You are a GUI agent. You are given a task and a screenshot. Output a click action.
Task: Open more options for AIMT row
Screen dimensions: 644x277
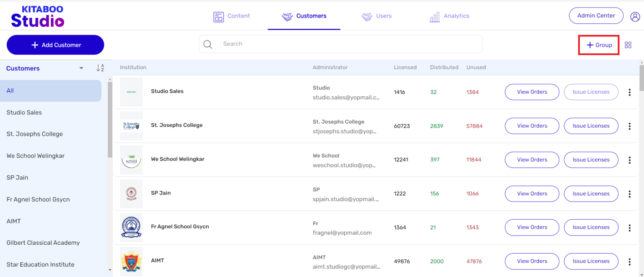(x=629, y=261)
